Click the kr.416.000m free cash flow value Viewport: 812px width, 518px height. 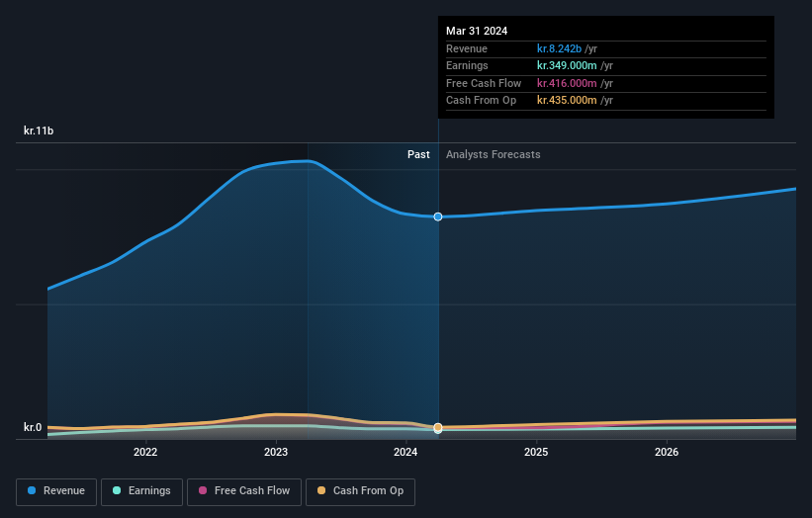click(x=567, y=83)
